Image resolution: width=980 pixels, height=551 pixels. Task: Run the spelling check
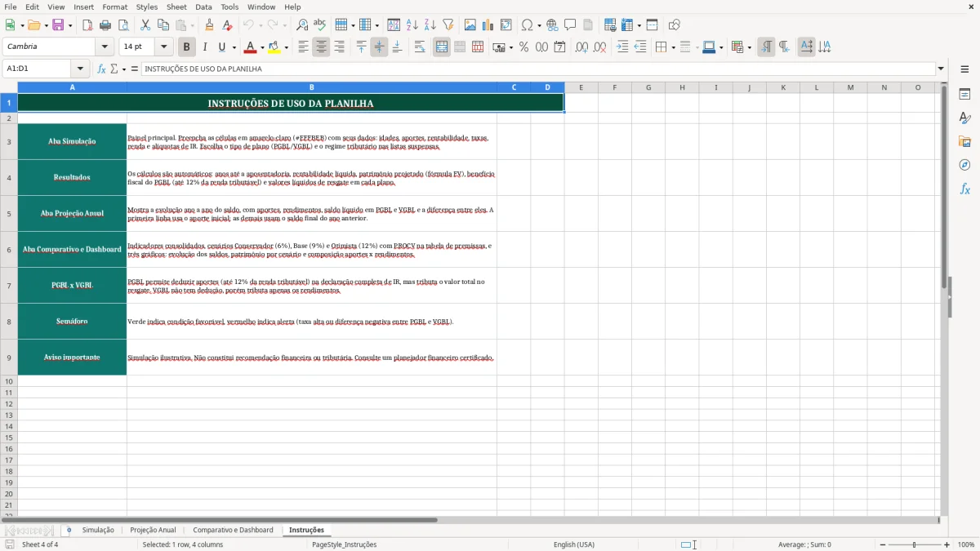[x=320, y=25]
